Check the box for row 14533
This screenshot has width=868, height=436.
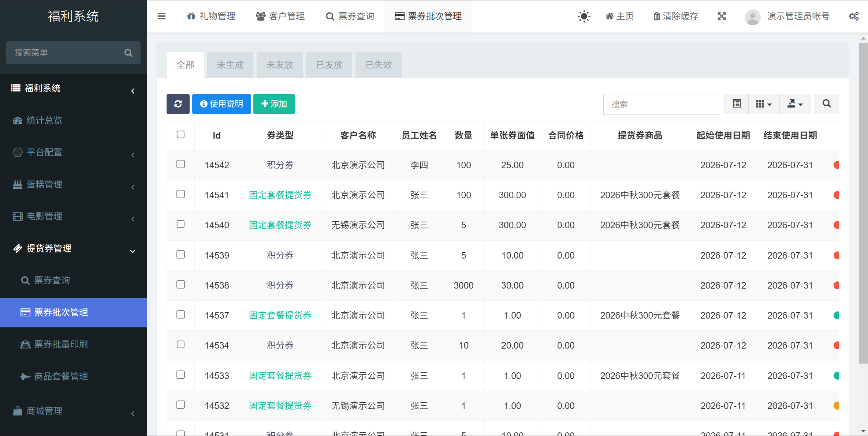pos(180,375)
